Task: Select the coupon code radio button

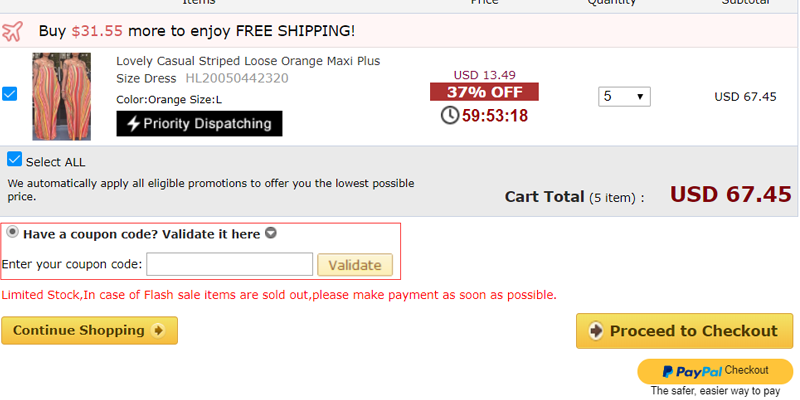Action: tap(13, 233)
